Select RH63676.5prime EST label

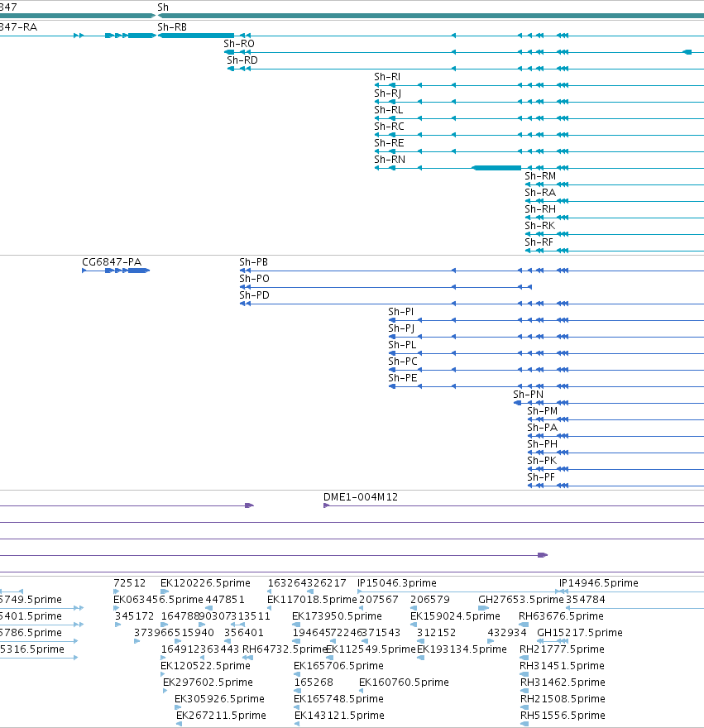(x=561, y=616)
